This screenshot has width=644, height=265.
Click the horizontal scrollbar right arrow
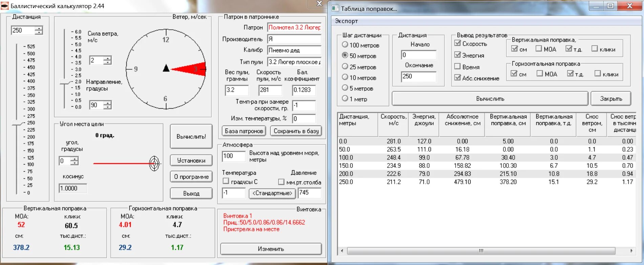click(x=631, y=251)
